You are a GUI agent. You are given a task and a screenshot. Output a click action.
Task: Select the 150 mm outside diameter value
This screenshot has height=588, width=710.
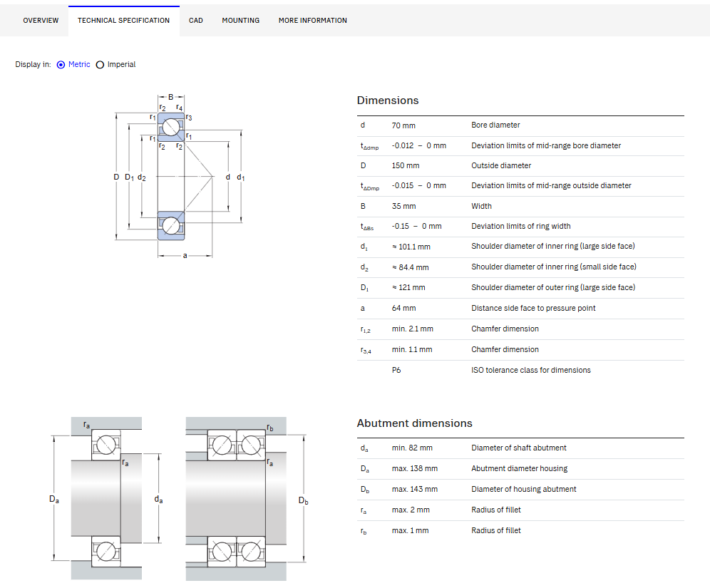click(x=406, y=165)
